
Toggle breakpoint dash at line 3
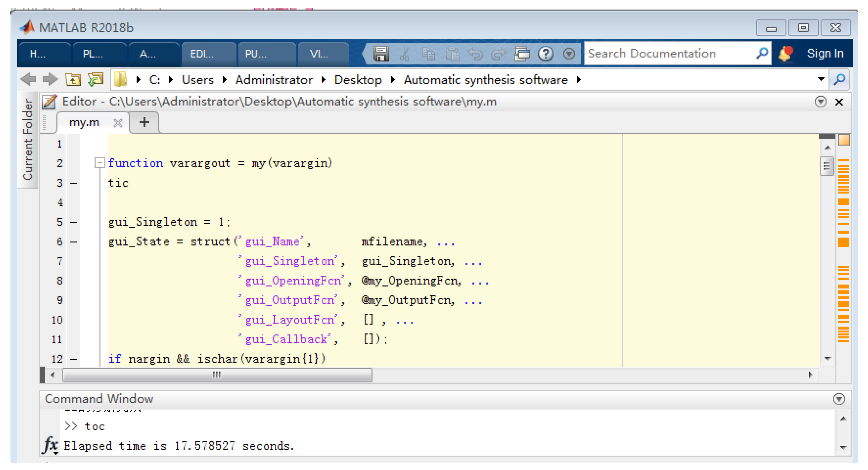click(x=74, y=183)
